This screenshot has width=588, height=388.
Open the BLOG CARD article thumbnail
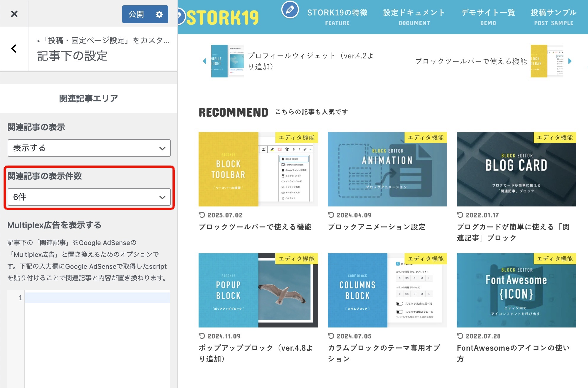(516, 169)
